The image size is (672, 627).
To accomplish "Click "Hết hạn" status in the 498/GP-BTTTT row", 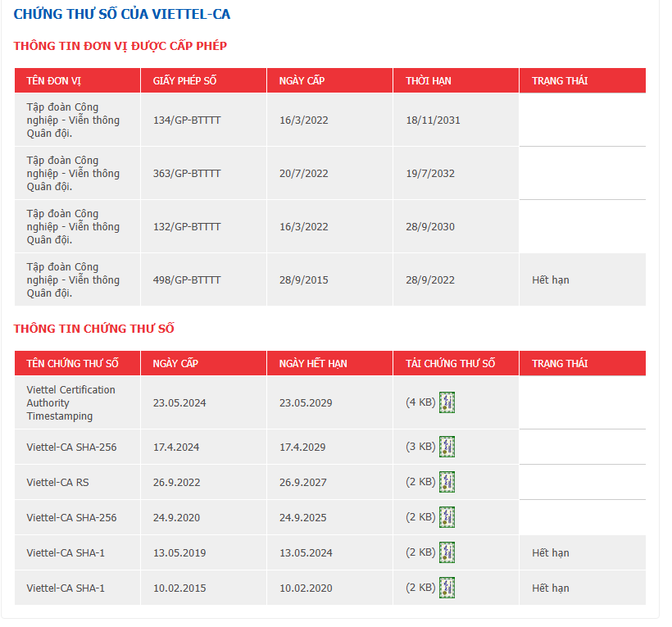I will click(550, 279).
